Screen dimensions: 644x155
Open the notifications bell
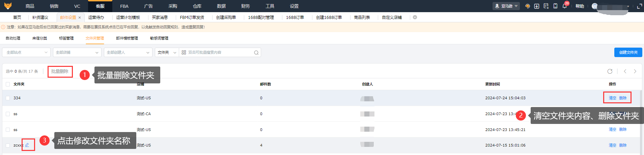[564, 6]
